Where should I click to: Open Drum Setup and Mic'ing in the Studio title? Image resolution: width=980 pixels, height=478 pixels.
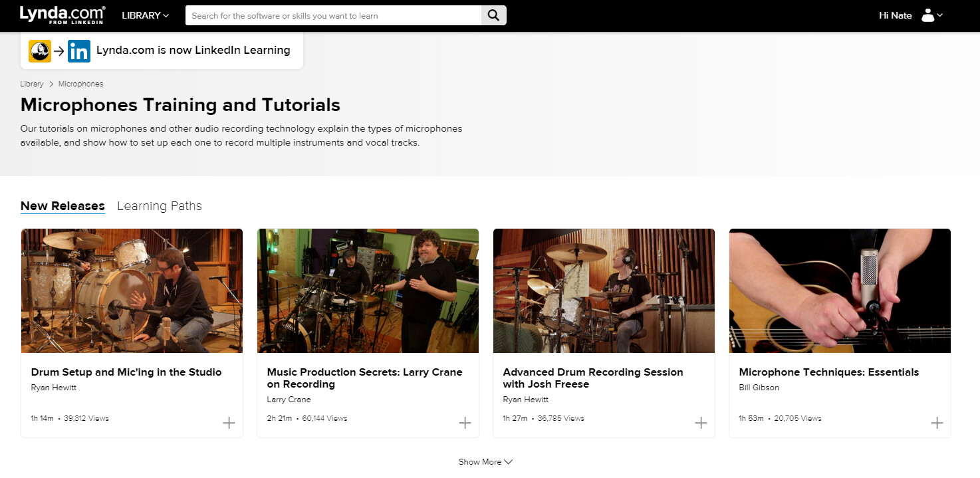click(x=126, y=372)
